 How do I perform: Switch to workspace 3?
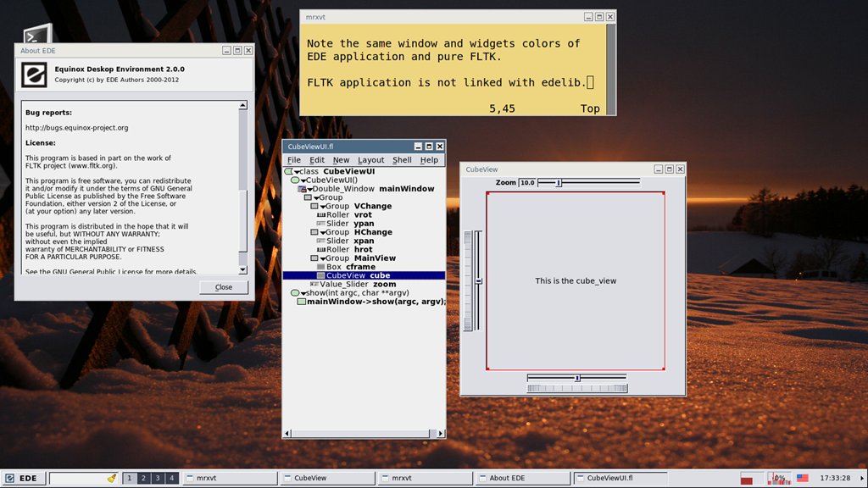click(x=158, y=478)
